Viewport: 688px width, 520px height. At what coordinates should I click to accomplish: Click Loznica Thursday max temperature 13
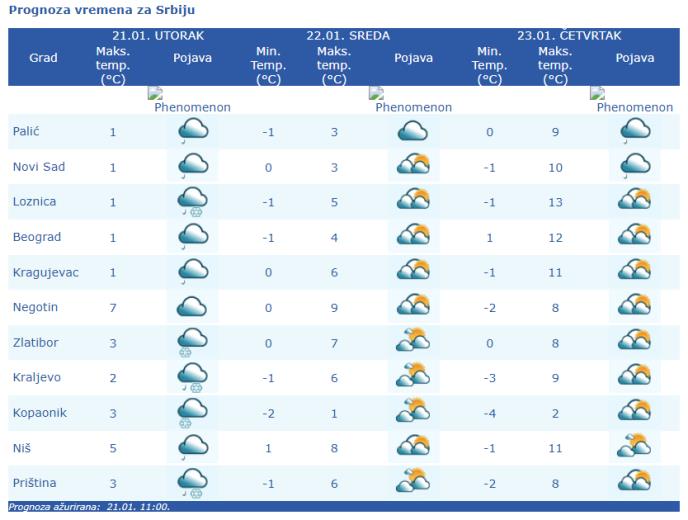(x=555, y=202)
